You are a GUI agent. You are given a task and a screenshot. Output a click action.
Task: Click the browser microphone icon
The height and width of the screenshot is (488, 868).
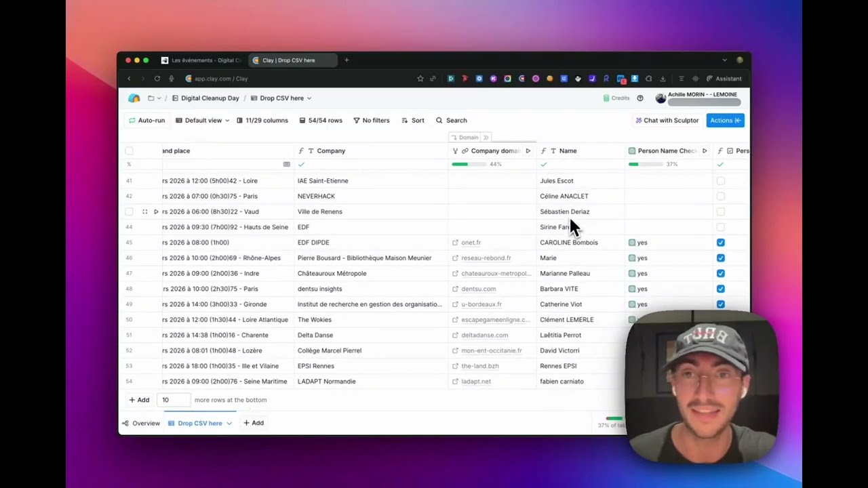click(x=172, y=79)
